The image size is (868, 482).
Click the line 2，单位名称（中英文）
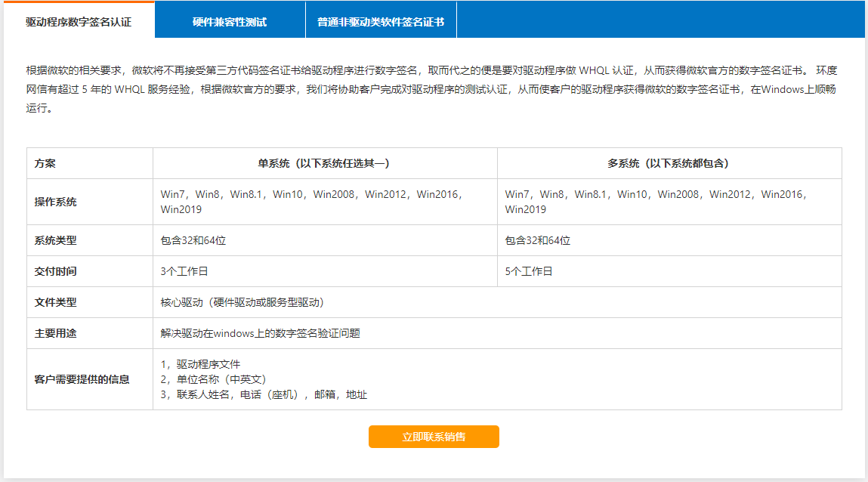[x=213, y=379]
